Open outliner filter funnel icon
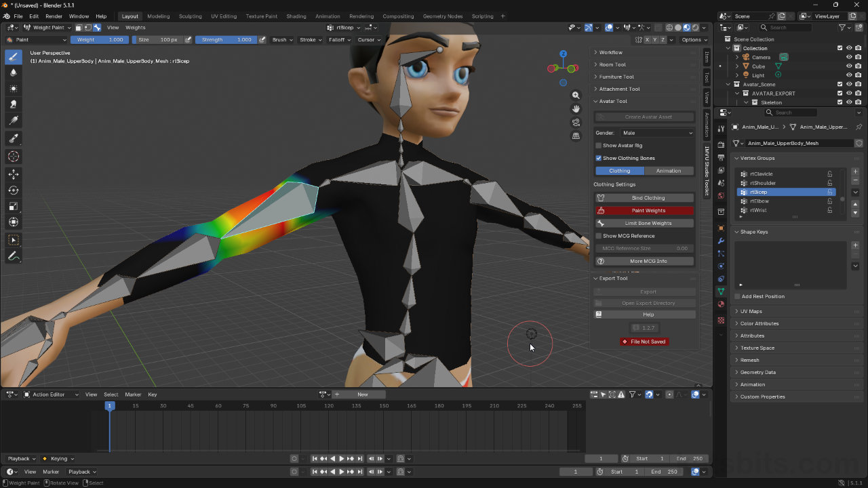The image size is (868, 488). tap(843, 27)
